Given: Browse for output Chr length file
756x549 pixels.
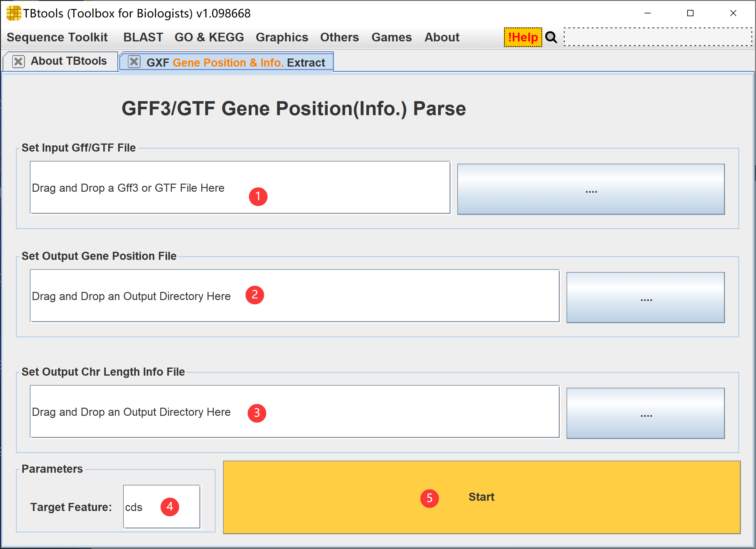Looking at the screenshot, I should pos(645,413).
